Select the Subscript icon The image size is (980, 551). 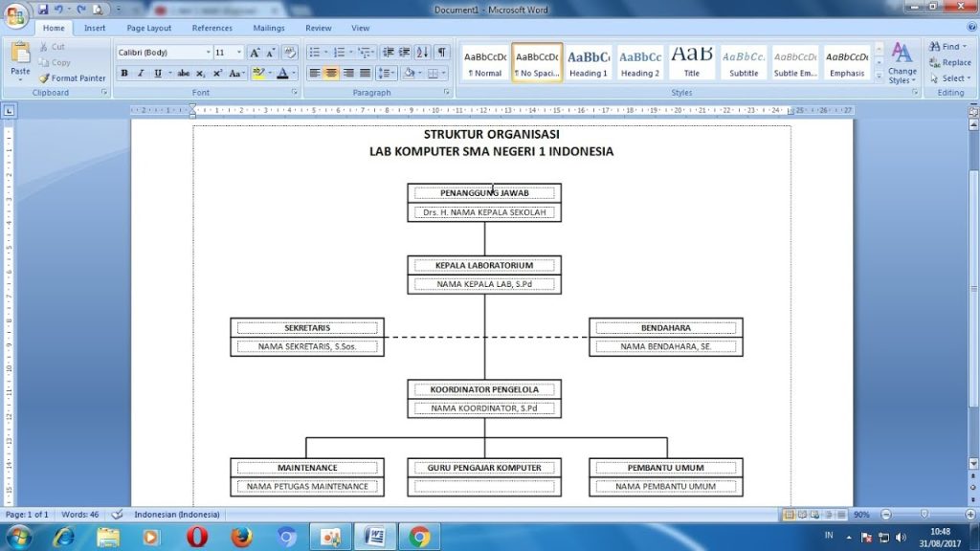(201, 73)
